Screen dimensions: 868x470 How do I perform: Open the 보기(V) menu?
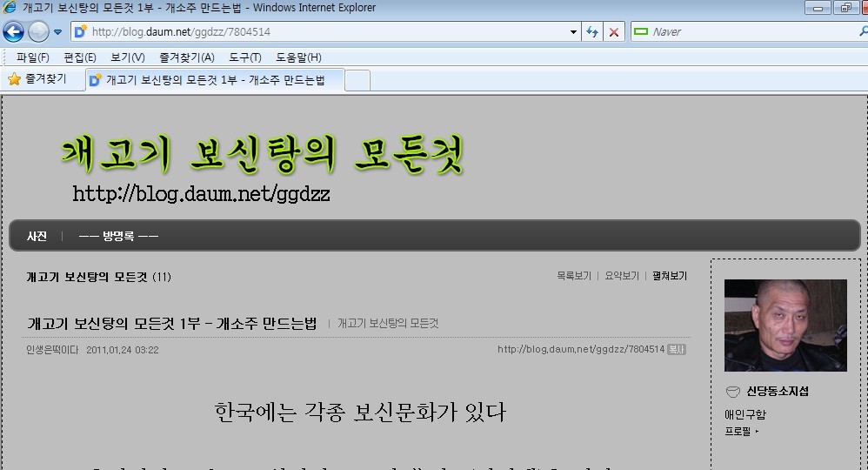pos(127,57)
